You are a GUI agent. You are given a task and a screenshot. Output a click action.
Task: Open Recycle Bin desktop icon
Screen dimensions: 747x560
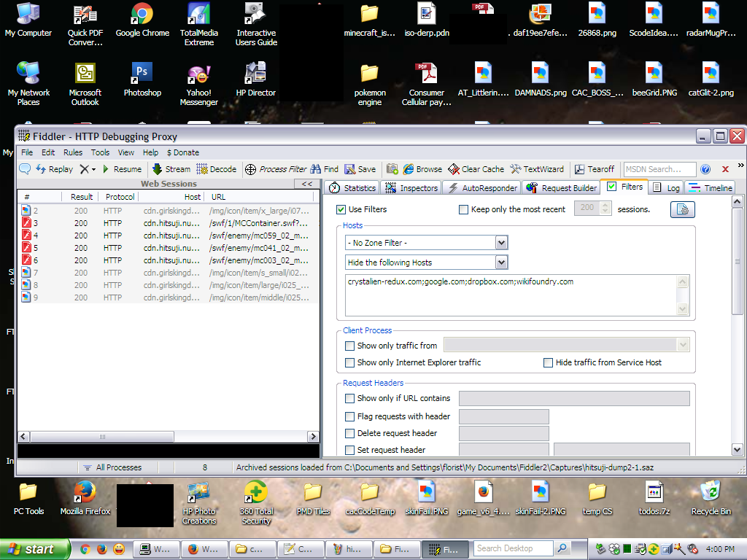[x=711, y=498]
